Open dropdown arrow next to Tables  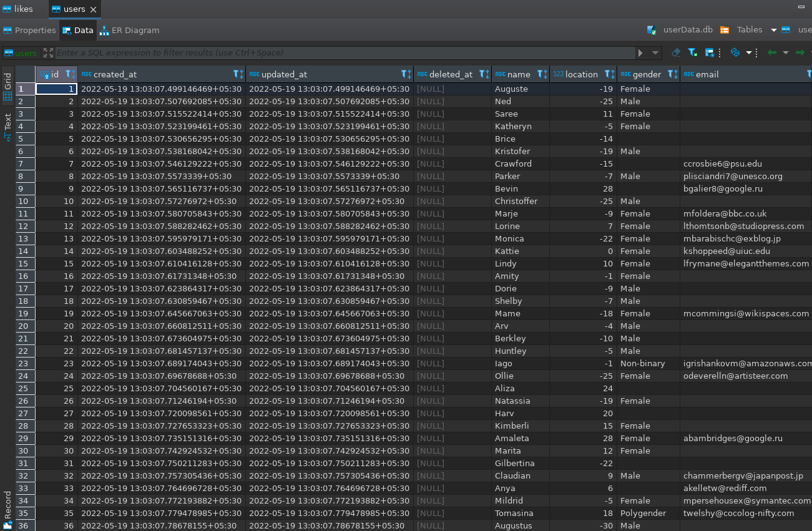pos(774,29)
